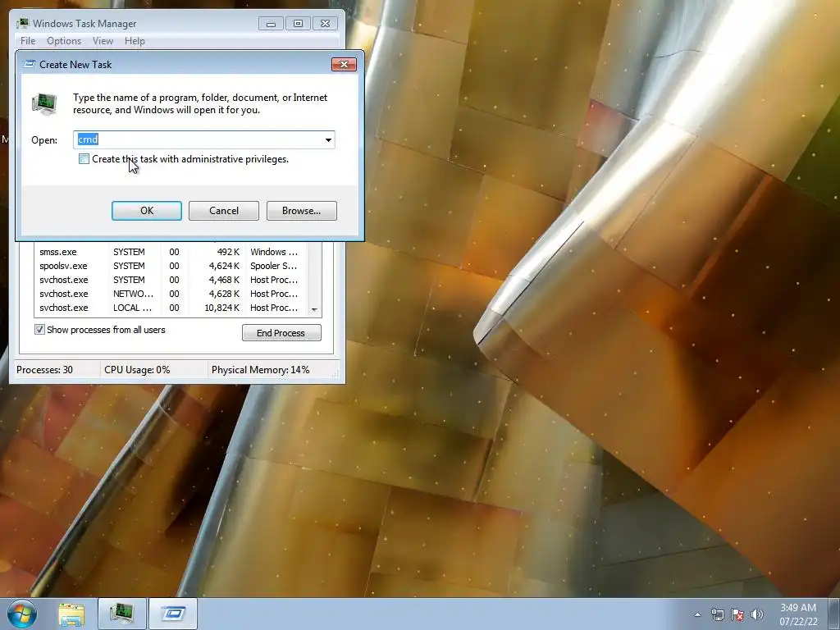Click Cancel in Create New Task

tap(224, 211)
